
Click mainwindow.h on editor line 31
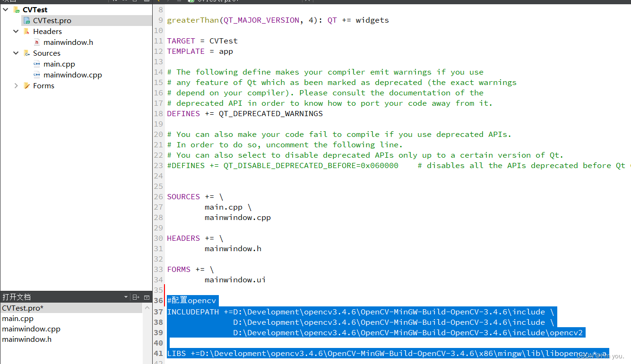233,249
